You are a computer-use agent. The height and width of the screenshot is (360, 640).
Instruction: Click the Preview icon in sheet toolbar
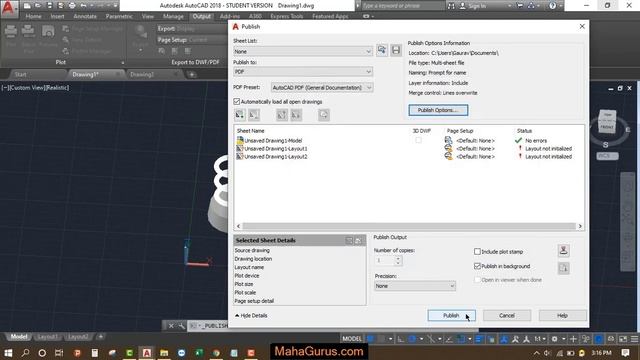(324, 115)
